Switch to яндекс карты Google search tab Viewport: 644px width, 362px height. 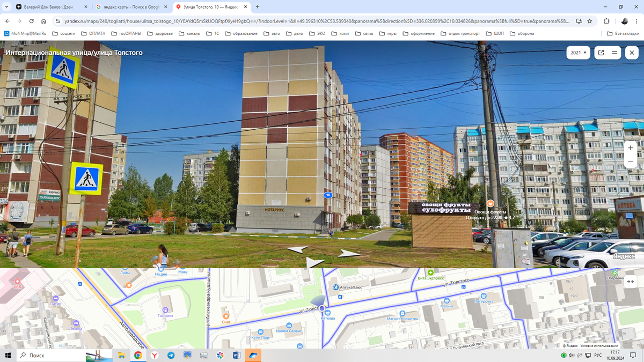pyautogui.click(x=131, y=7)
